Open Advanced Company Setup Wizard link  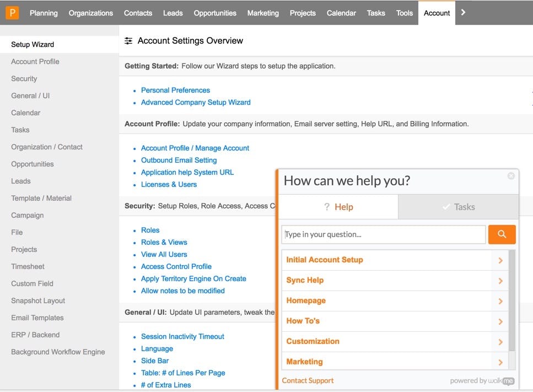coord(196,103)
